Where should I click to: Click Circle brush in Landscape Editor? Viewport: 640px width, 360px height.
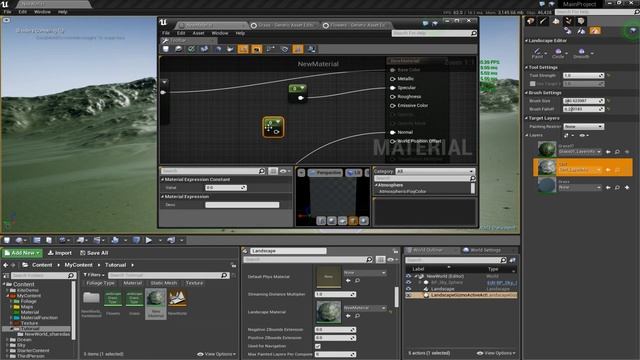click(558, 53)
